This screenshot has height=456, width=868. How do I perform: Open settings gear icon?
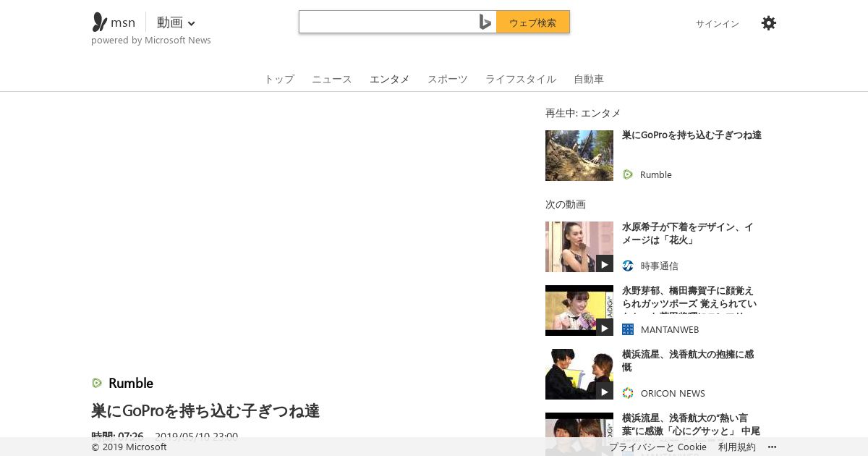[769, 23]
